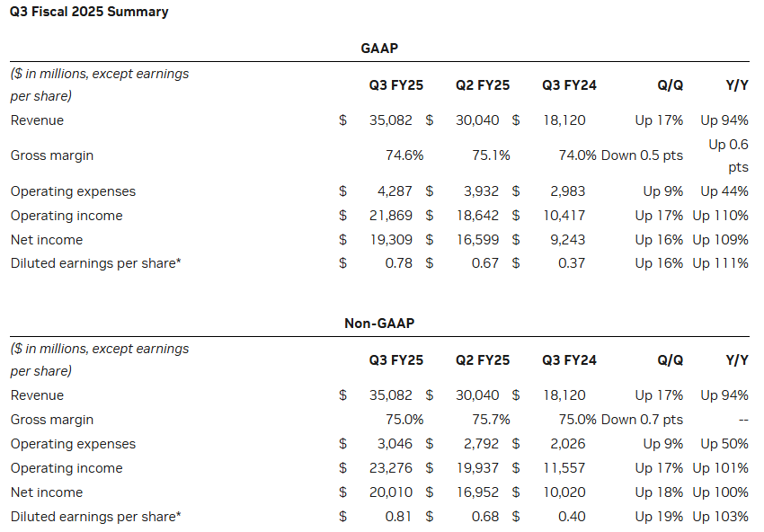Select GAAP Q3 FY25 revenue value 35,082

pyautogui.click(x=396, y=120)
